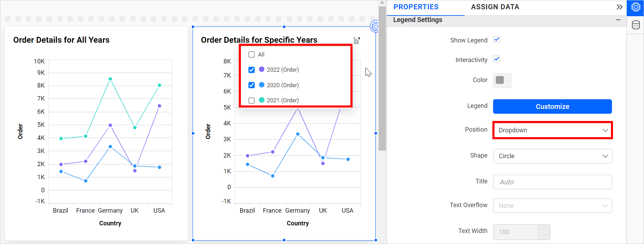Viewport: 644px width, 244px height.
Task: Uncheck the 2020 (Order) checkbox
Action: coord(252,85)
